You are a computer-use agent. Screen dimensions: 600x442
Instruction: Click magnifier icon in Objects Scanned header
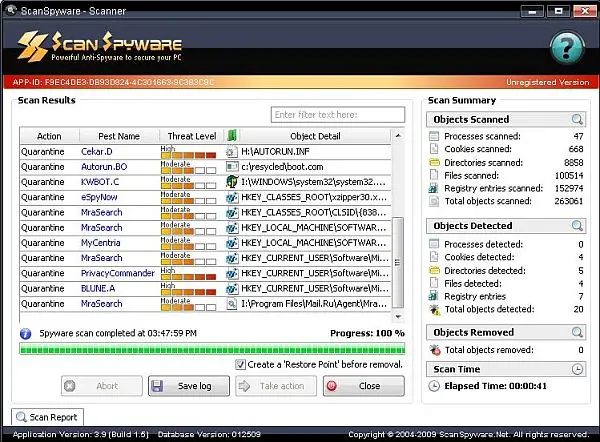coord(577,119)
